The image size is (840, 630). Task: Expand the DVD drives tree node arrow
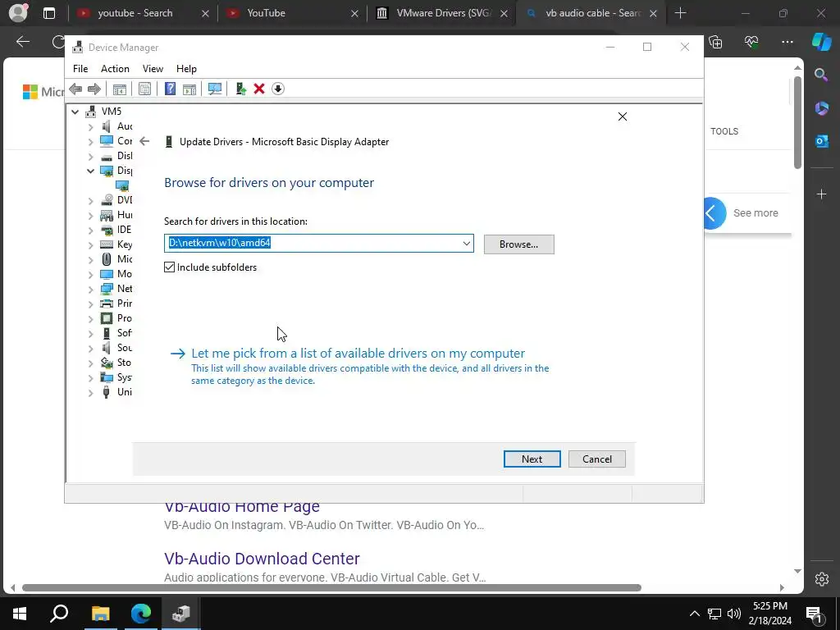(90, 200)
